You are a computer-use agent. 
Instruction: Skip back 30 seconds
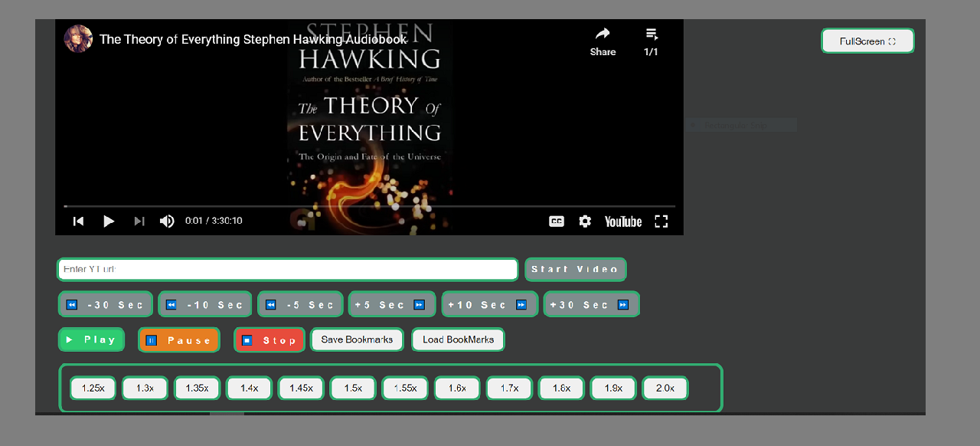[x=105, y=304]
